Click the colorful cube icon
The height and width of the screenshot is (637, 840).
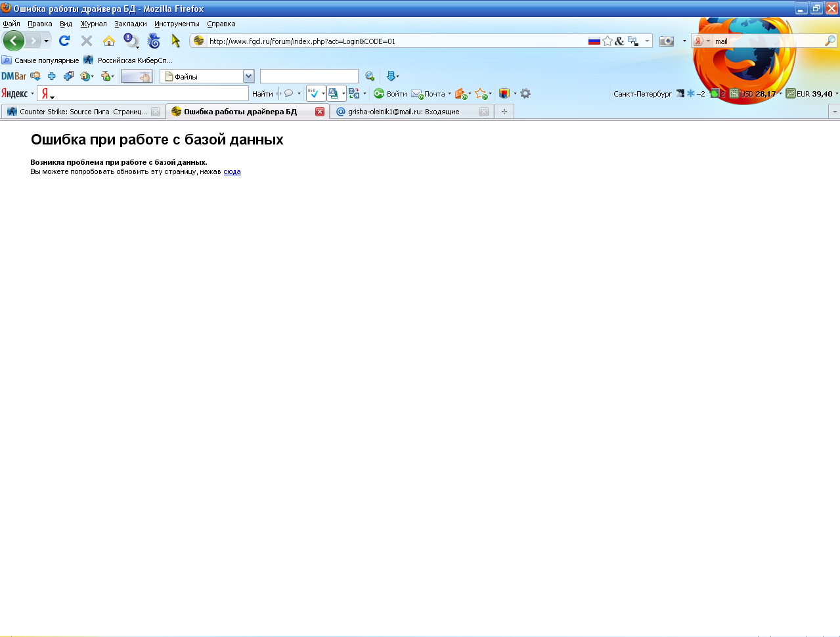tap(504, 93)
